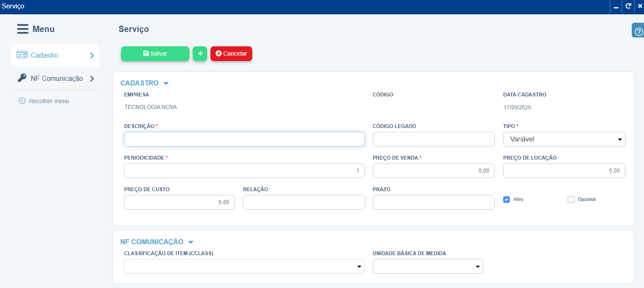The width and height of the screenshot is (644, 288).
Task: Open Unidade Básica de Medida dropdown
Action: tap(428, 267)
